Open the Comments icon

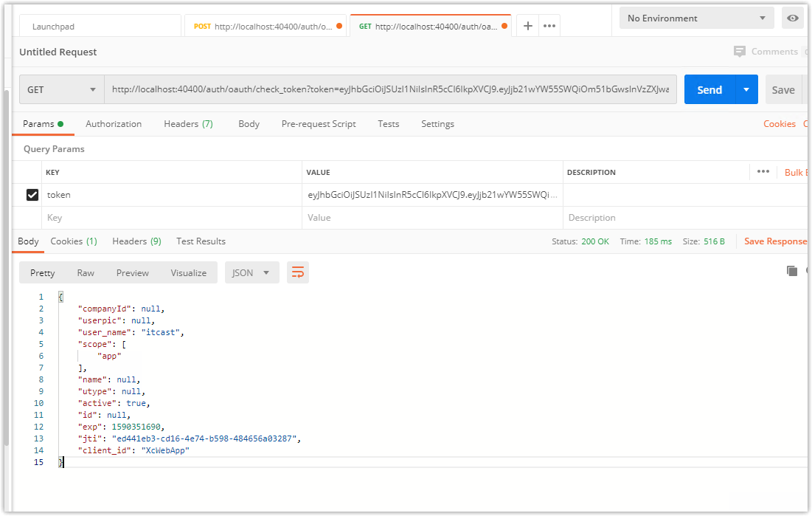tap(740, 52)
